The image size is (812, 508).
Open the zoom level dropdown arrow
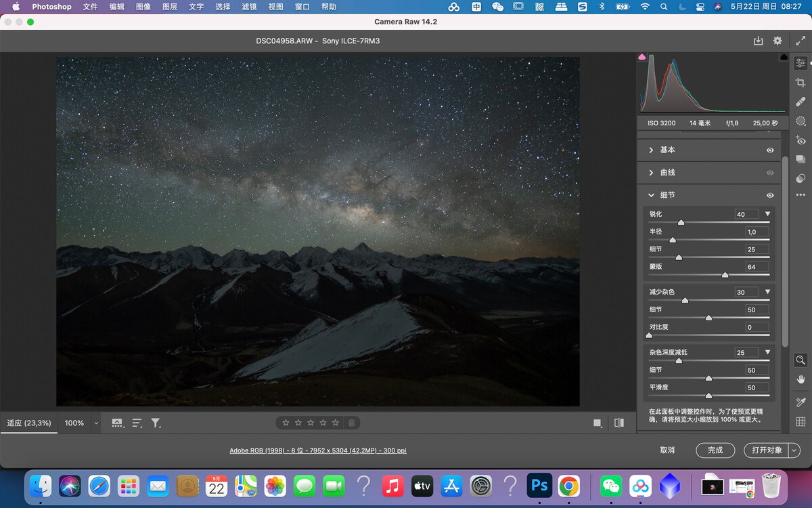pyautogui.click(x=96, y=423)
